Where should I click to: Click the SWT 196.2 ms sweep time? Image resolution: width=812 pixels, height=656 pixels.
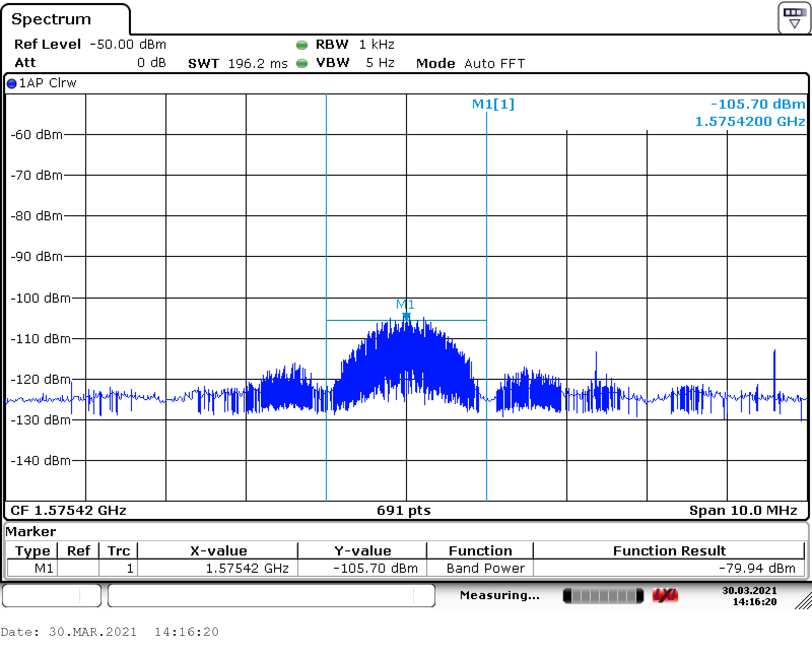pos(257,63)
